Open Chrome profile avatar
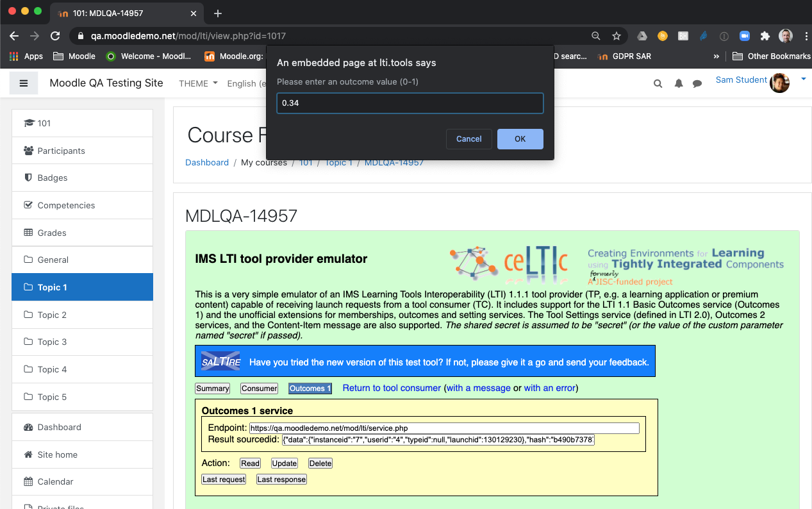 [786, 36]
